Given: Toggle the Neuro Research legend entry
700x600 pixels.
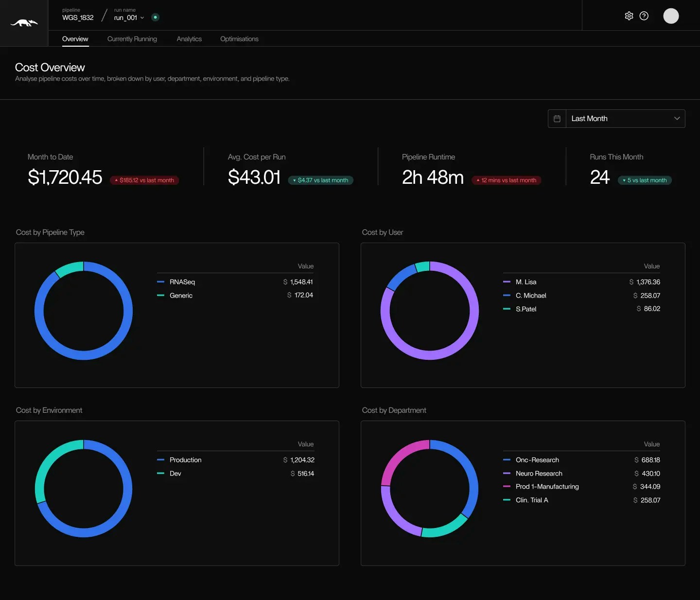Looking at the screenshot, I should (539, 473).
